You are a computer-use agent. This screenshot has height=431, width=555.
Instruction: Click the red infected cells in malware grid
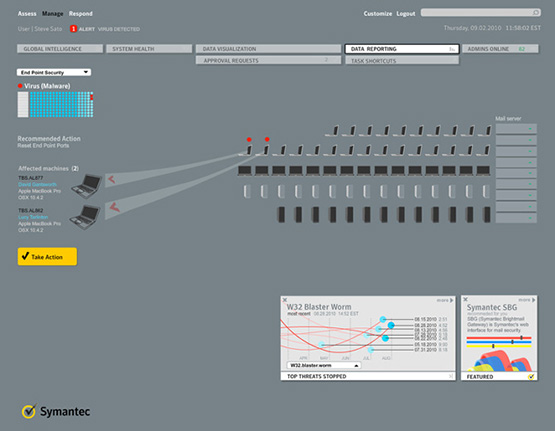click(x=92, y=96)
